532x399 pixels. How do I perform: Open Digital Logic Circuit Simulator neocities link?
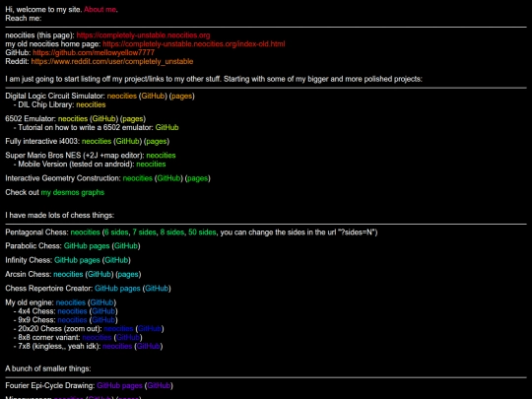(x=122, y=96)
